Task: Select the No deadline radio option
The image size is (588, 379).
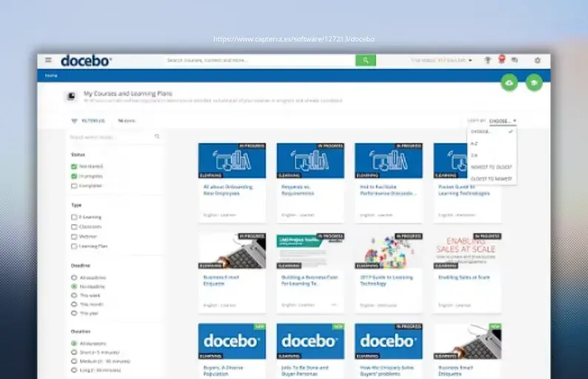Action: (x=74, y=286)
